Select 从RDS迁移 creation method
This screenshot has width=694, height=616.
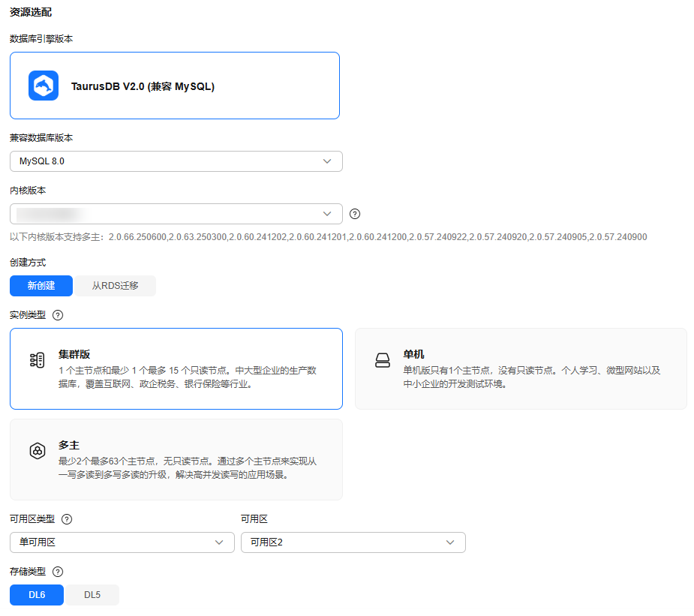coord(115,286)
